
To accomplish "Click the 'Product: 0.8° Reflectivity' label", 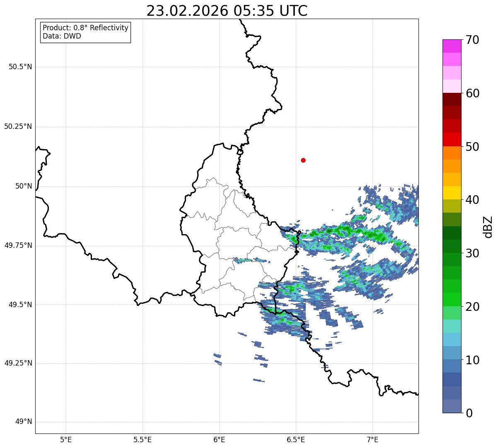I will [x=86, y=28].
